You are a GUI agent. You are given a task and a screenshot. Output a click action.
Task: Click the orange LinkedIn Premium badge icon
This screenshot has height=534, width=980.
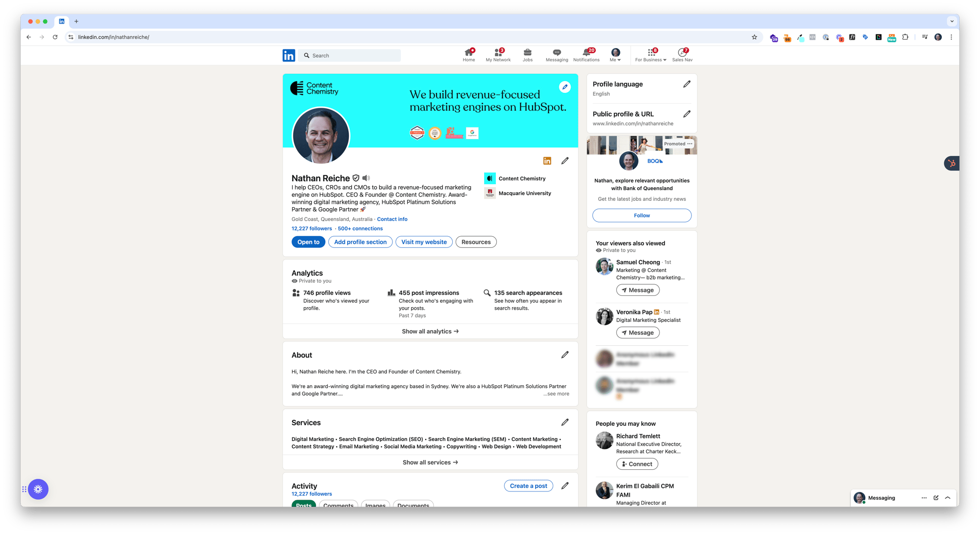point(547,161)
